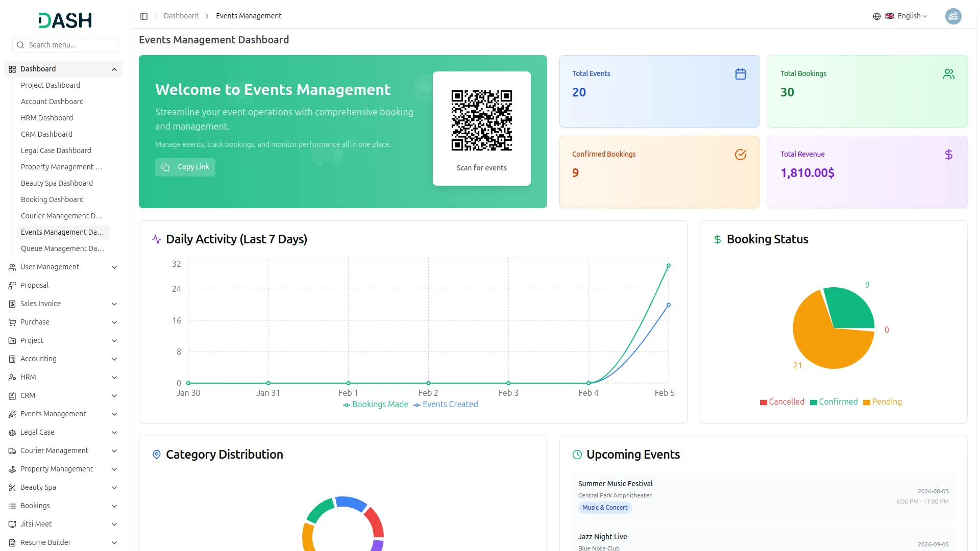Click the search magnifier in the menu search field
980x551 pixels.
pyautogui.click(x=20, y=45)
